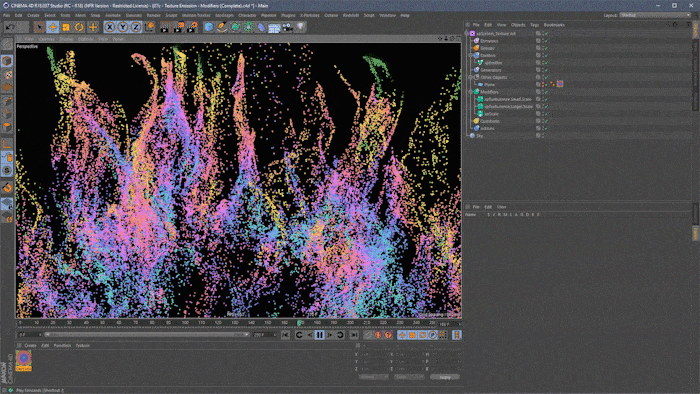The image size is (700, 394).
Task: Open the Render menu in menu bar
Action: [x=153, y=15]
